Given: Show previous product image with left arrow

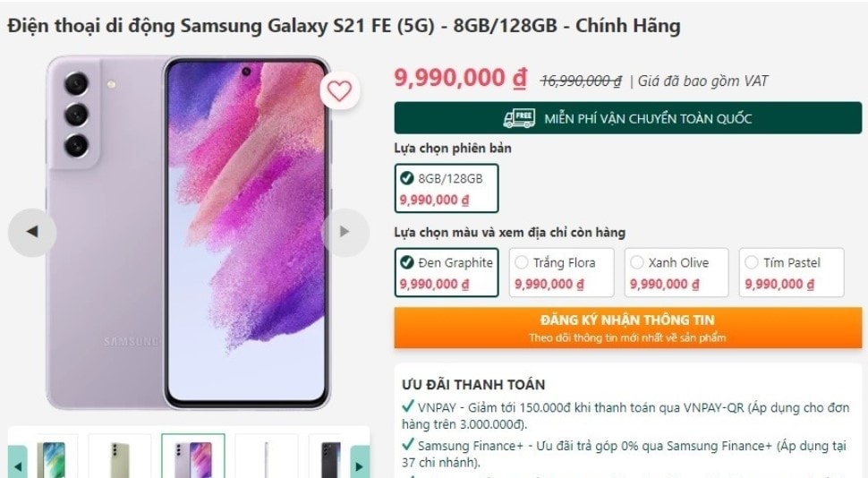Looking at the screenshot, I should [x=32, y=232].
